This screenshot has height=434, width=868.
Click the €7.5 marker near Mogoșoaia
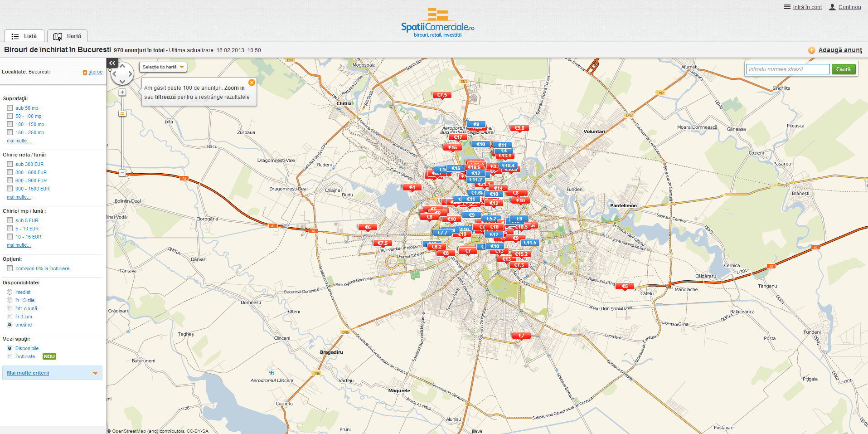(x=442, y=95)
